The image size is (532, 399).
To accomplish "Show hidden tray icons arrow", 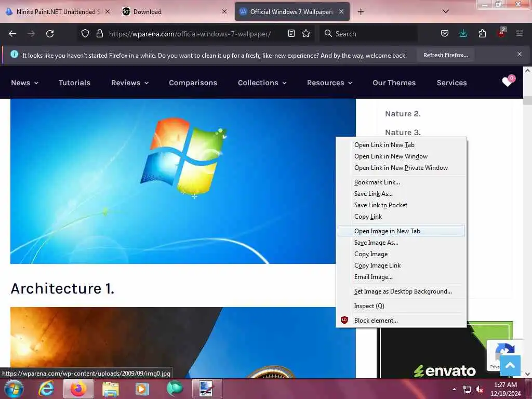I will pos(454,389).
